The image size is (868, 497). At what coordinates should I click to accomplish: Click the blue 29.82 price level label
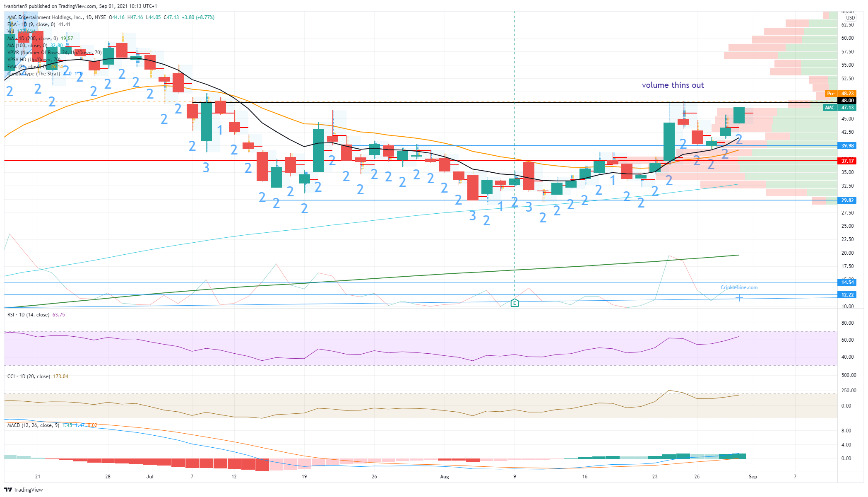click(847, 200)
